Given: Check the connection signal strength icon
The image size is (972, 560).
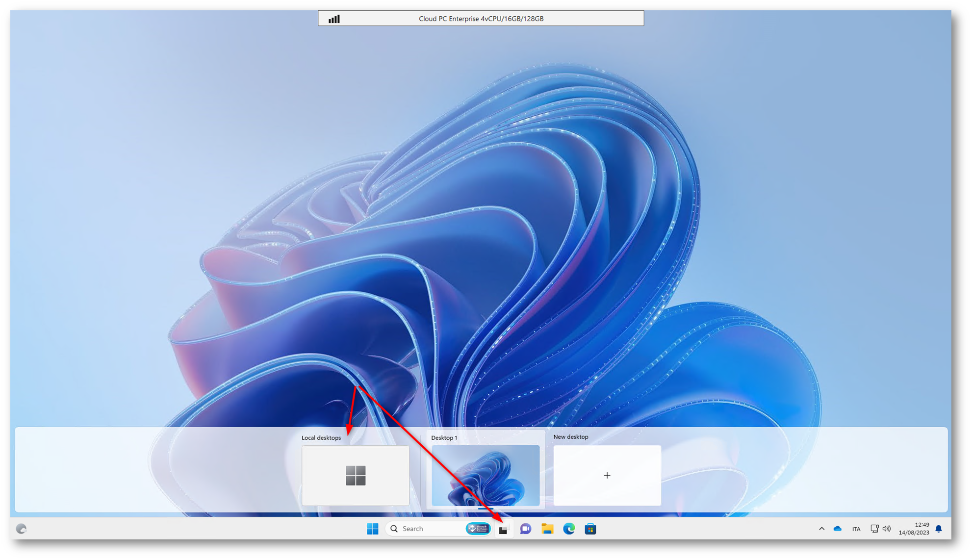Looking at the screenshot, I should [x=334, y=19].
